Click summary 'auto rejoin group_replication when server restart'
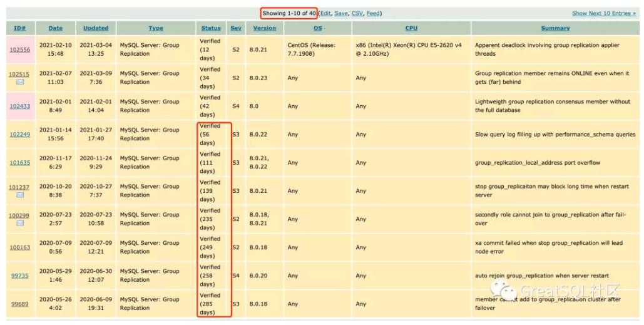644x325 pixels. click(542, 276)
